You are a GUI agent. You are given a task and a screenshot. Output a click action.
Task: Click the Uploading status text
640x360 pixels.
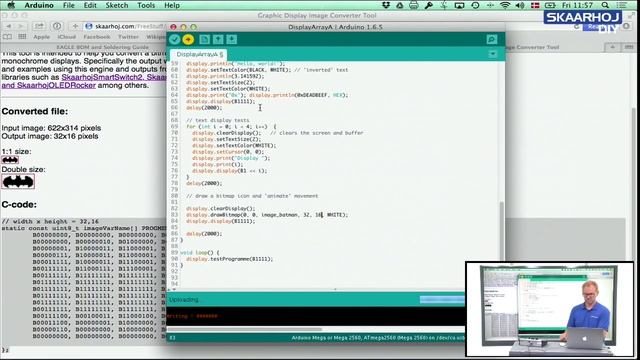pos(184,300)
